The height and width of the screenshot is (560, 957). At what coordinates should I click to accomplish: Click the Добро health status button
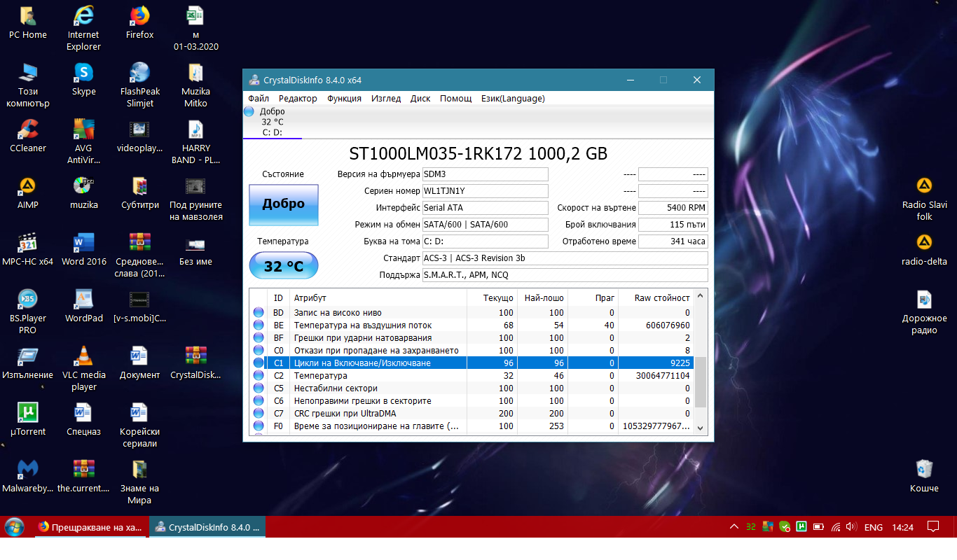coord(284,204)
